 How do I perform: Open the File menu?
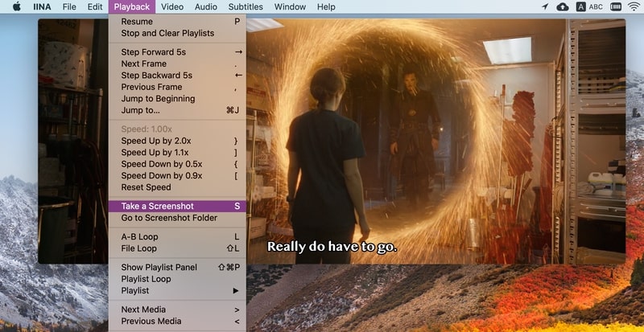pos(69,6)
